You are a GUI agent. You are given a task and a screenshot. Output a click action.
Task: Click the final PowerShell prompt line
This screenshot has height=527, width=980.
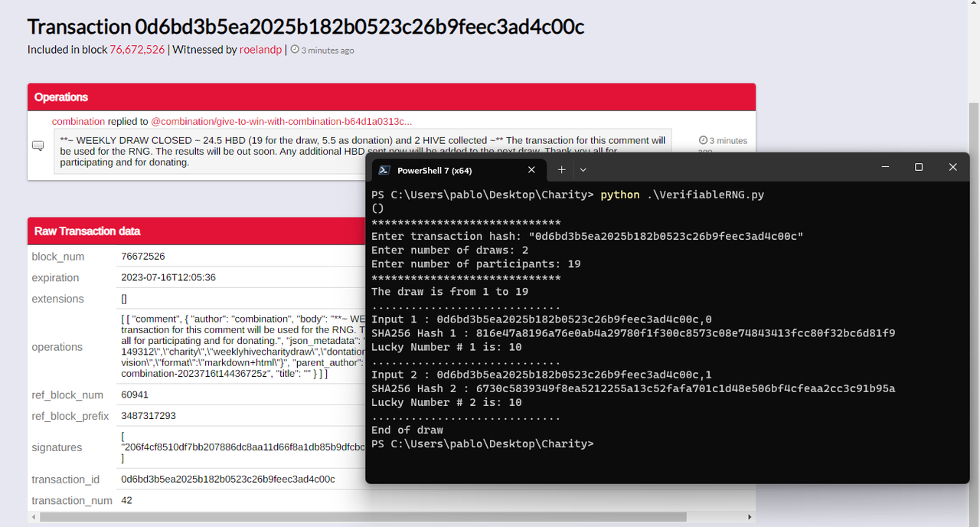482,444
